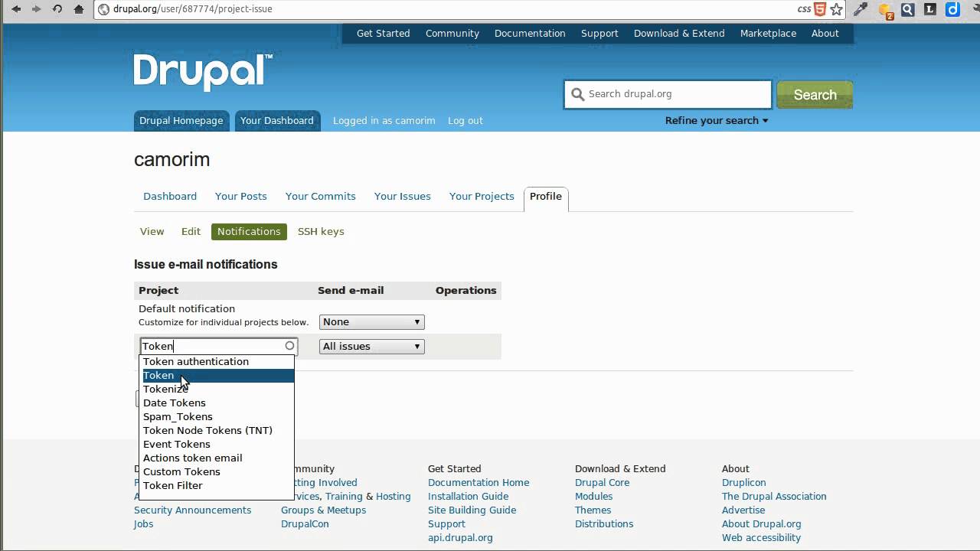Screen dimensions: 980x551
Task: Open the HTML5 extension icon
Action: tap(820, 9)
